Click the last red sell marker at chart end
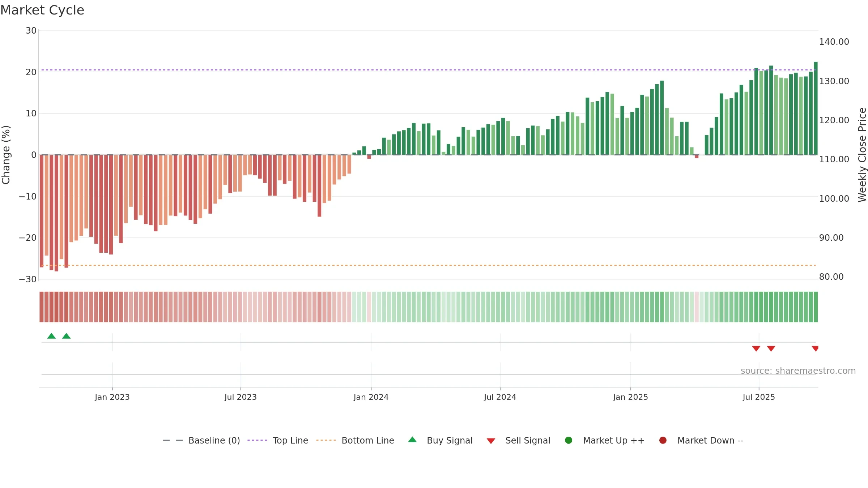The width and height of the screenshot is (868, 488). (815, 348)
